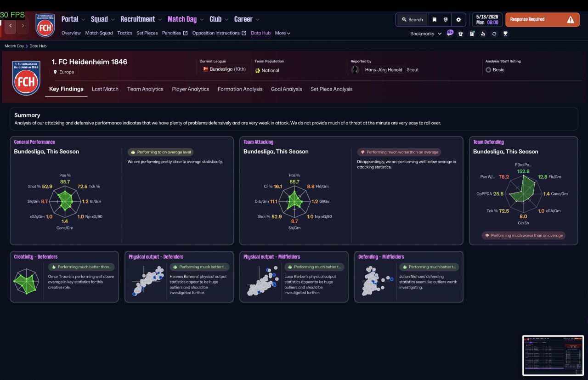Click the thumbs-down icon in Team Attacking
This screenshot has width=588, height=380.
pos(362,152)
